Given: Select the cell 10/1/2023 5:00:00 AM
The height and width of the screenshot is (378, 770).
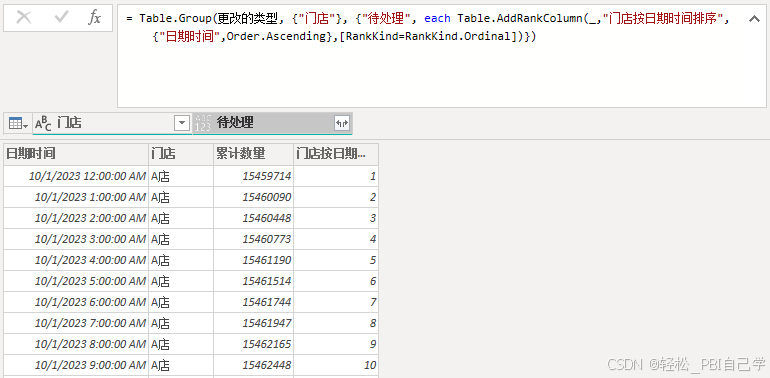Looking at the screenshot, I should pos(76,281).
